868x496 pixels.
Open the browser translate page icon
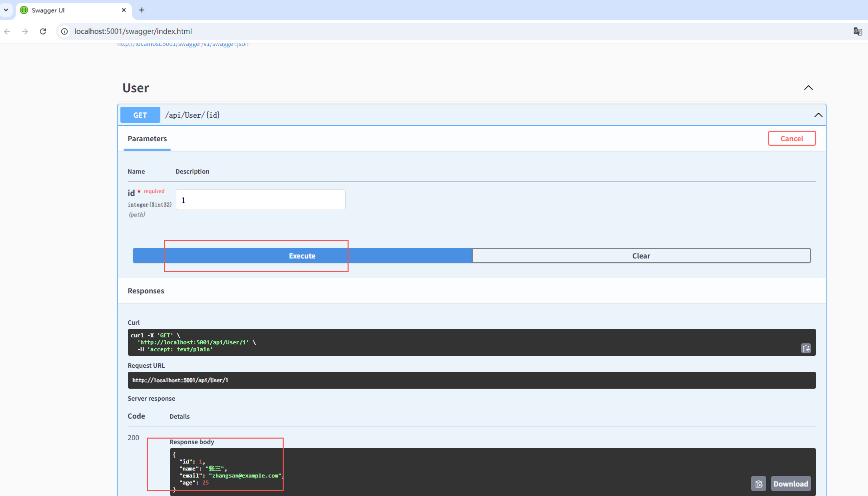(858, 31)
